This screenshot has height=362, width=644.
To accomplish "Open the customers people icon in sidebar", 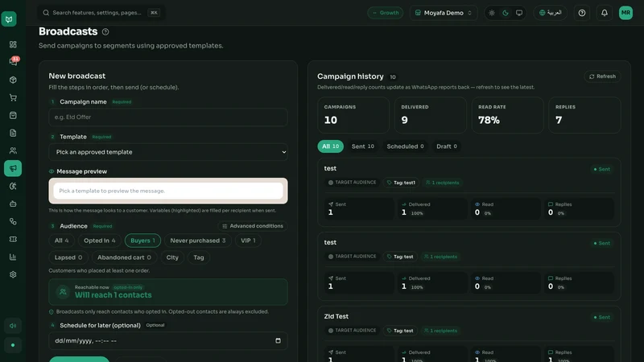I will 13,150.
